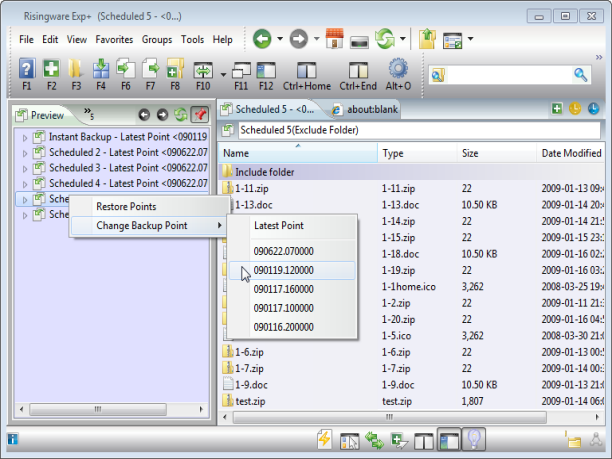Viewport: 612px width, 459px height.
Task: Expand the Instant Backup tree node
Action: click(26, 136)
